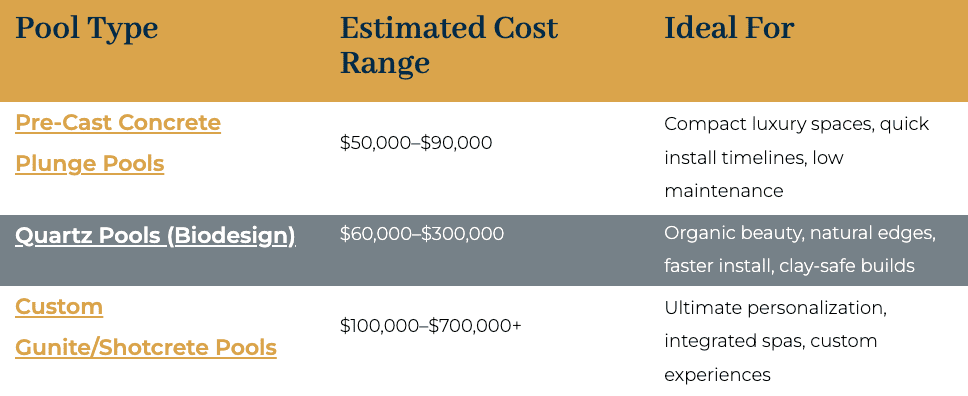968x396 pixels.
Task: Open the Custom Gunite/Shotcrete Pools link
Action: point(146,327)
